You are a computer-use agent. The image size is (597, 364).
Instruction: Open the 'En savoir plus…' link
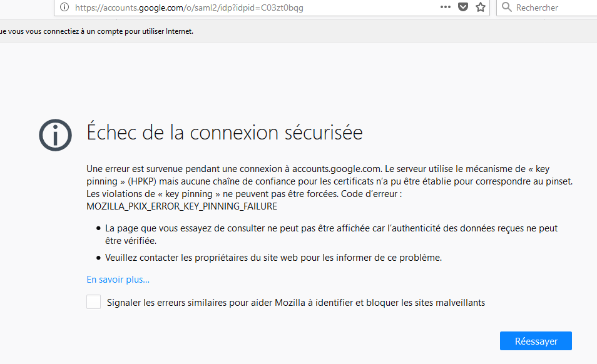(118, 280)
